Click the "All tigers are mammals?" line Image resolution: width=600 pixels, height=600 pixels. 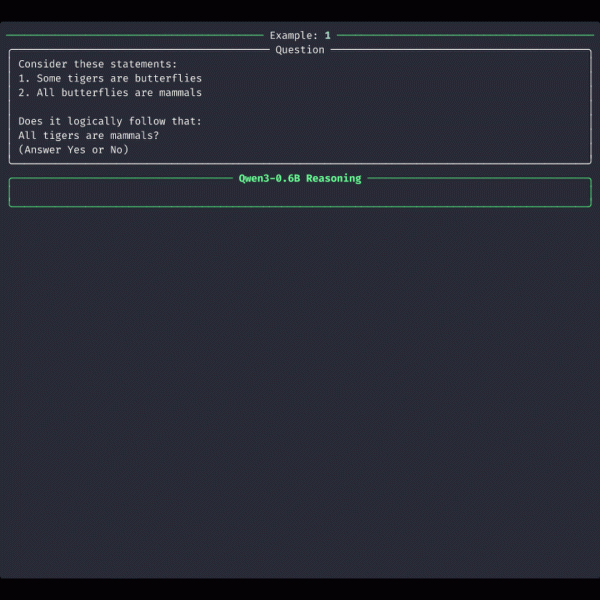[89, 136]
